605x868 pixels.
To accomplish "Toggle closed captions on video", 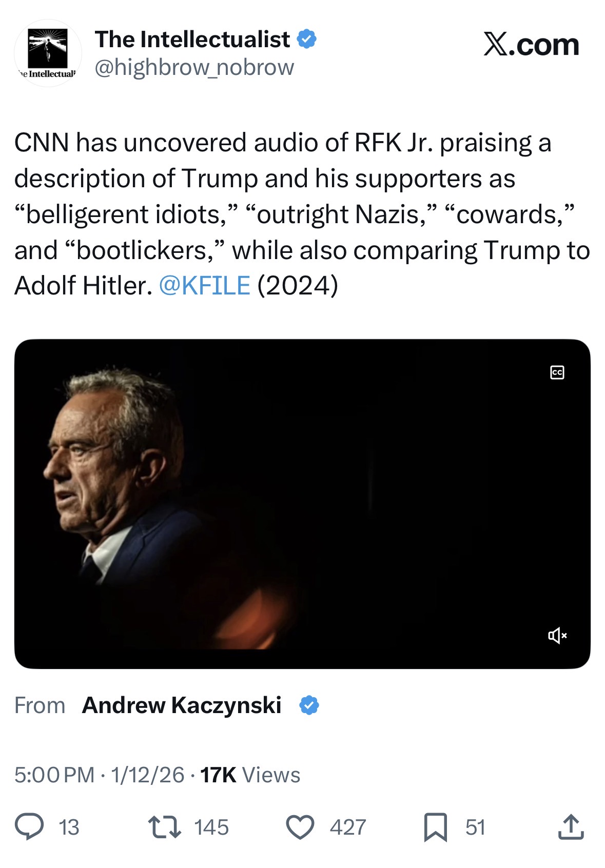I will coord(557,372).
